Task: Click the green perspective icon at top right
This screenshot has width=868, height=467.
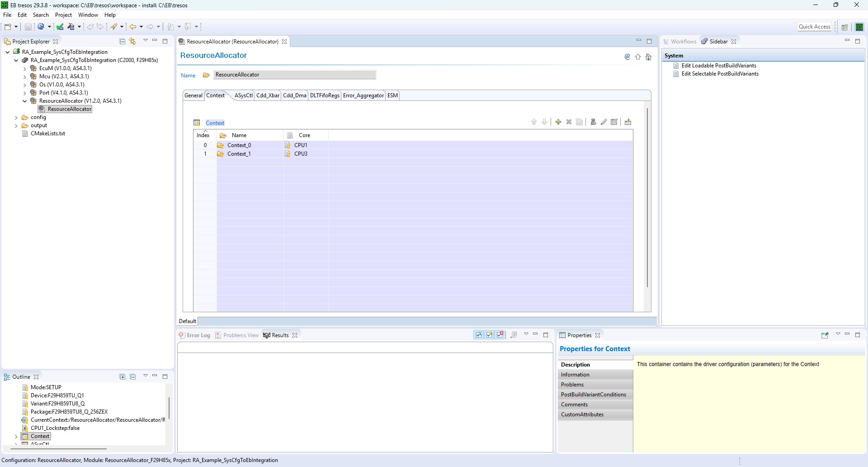Action: (x=859, y=27)
